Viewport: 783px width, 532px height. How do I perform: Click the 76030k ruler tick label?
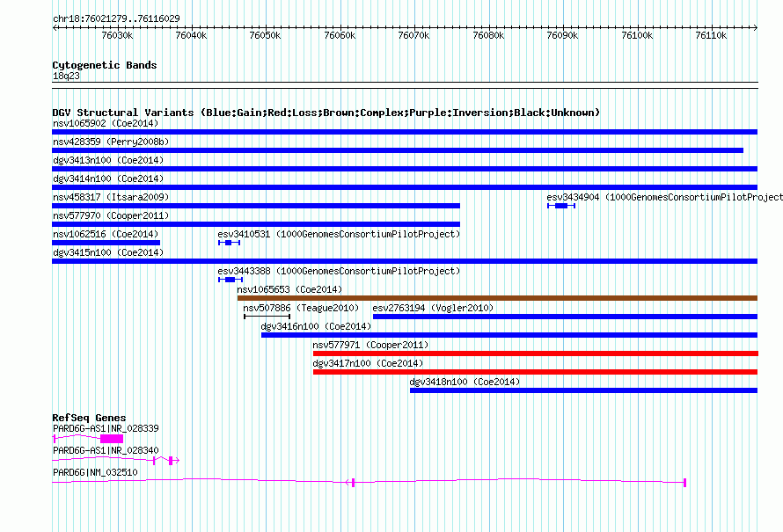[x=117, y=35]
